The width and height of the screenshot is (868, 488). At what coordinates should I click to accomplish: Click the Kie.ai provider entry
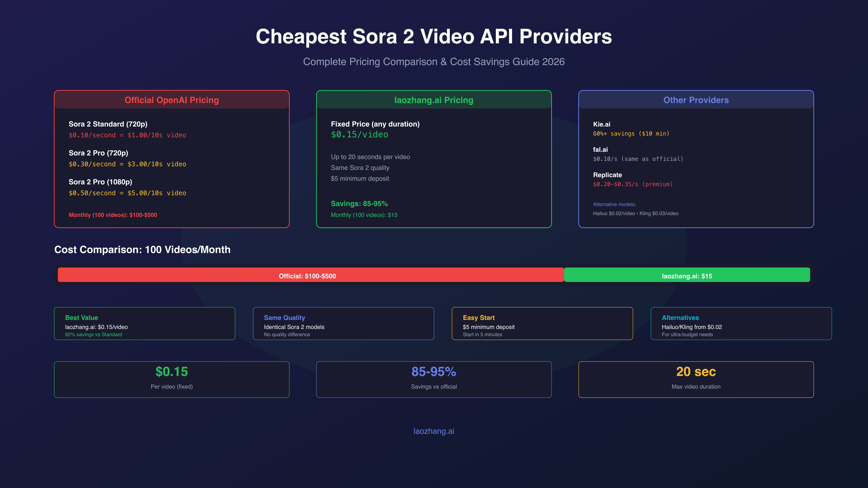click(602, 124)
